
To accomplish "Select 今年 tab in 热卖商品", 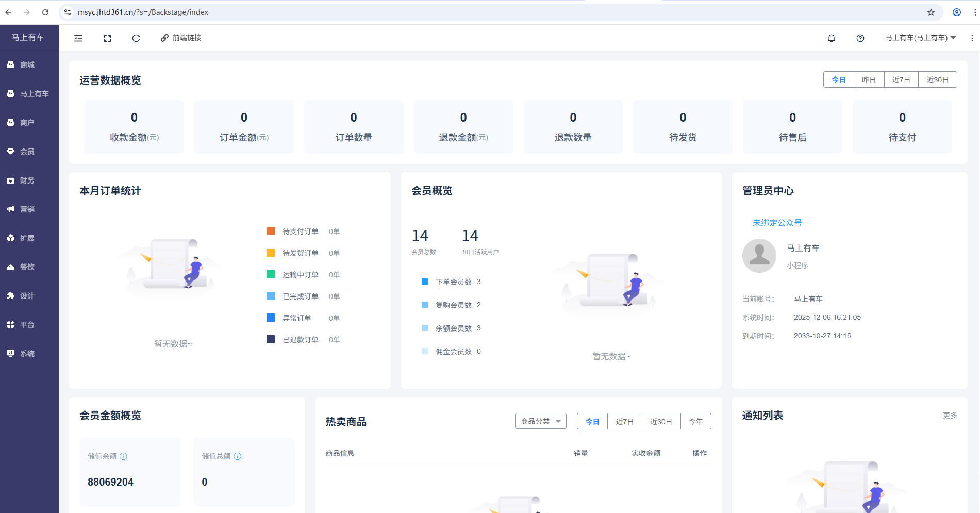I will coord(695,421).
